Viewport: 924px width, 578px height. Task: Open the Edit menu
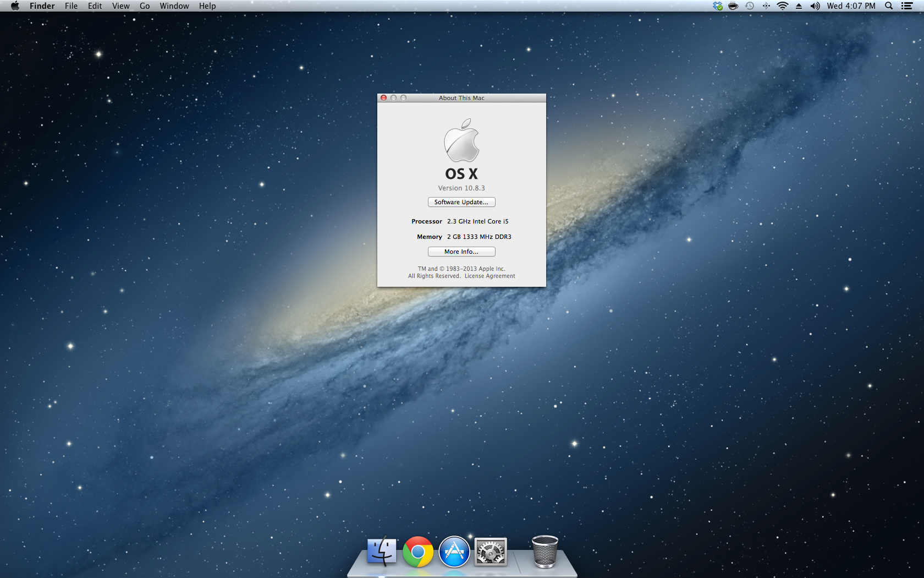(95, 6)
